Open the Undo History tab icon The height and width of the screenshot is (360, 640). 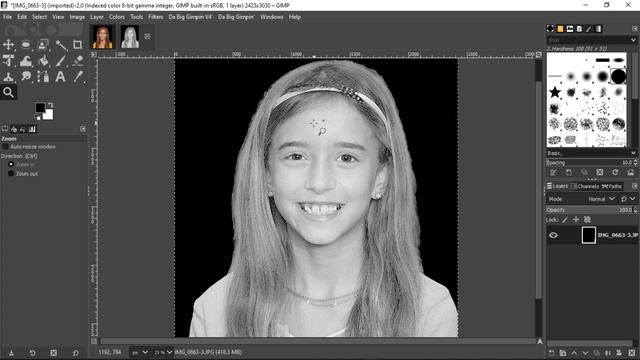click(x=23, y=129)
